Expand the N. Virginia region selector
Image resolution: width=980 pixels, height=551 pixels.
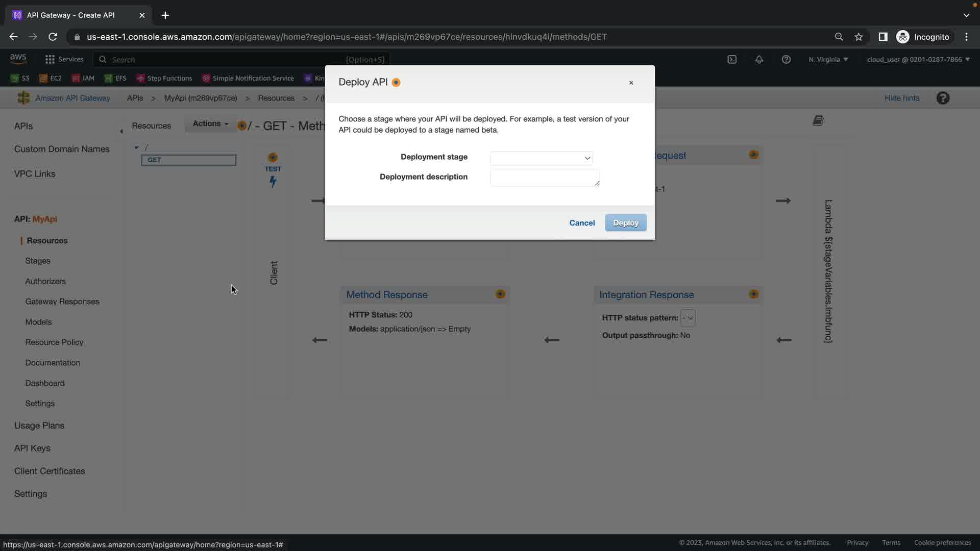click(828, 60)
